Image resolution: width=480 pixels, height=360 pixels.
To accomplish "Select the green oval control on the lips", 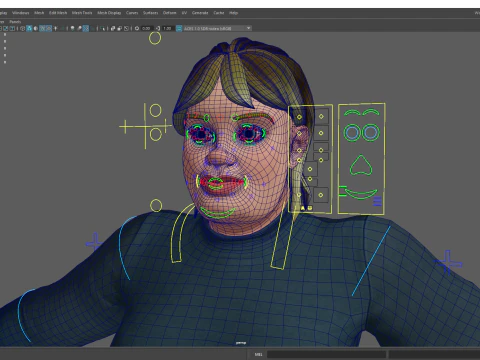I will point(215,182).
